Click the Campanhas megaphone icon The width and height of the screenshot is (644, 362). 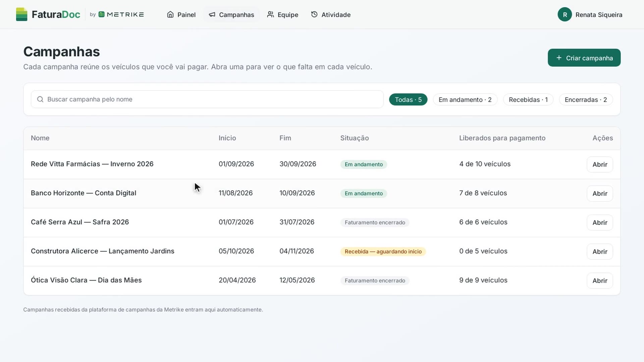click(212, 14)
